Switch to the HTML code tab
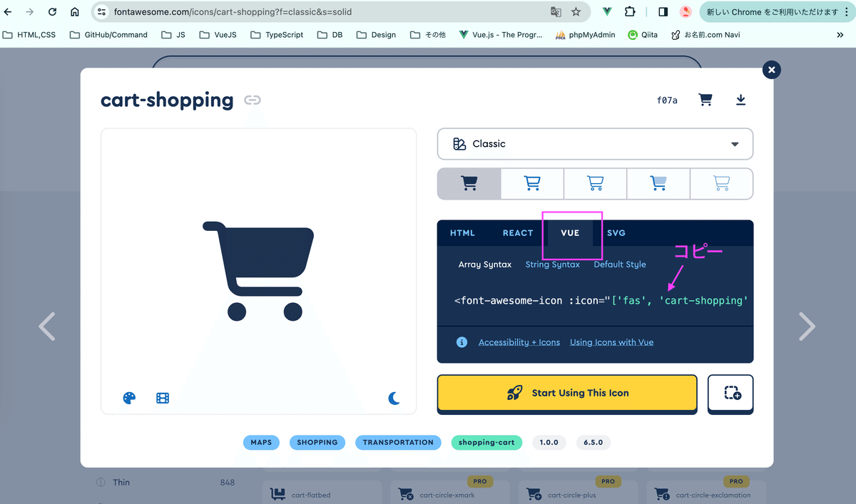This screenshot has height=504, width=856. pos(462,233)
